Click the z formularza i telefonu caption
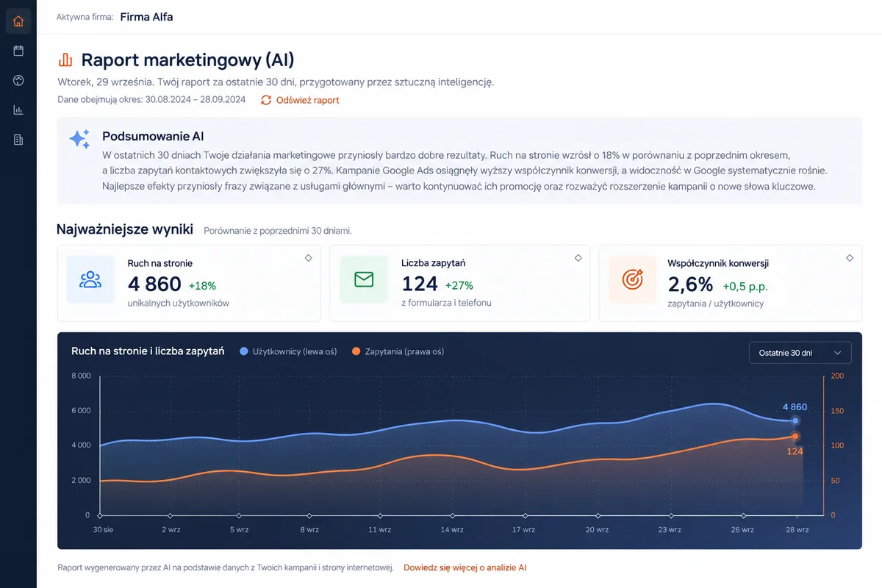The image size is (882, 588). tap(446, 303)
